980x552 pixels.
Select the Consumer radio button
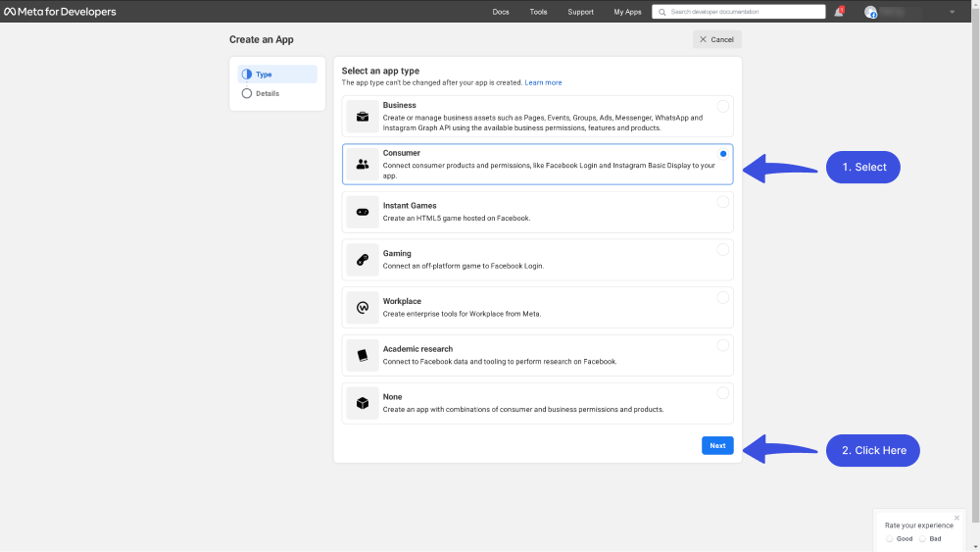tap(723, 154)
